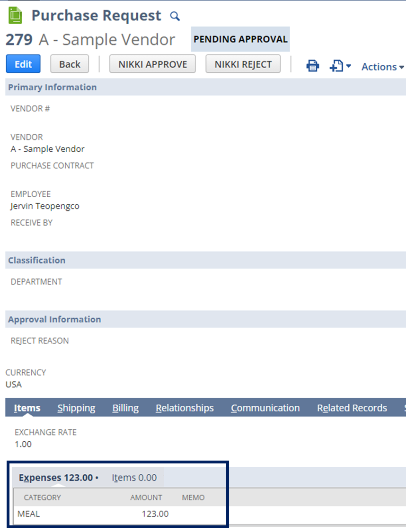Click the RECEIVE BY field label
Image resolution: width=406 pixels, height=532 pixels.
pos(32,223)
